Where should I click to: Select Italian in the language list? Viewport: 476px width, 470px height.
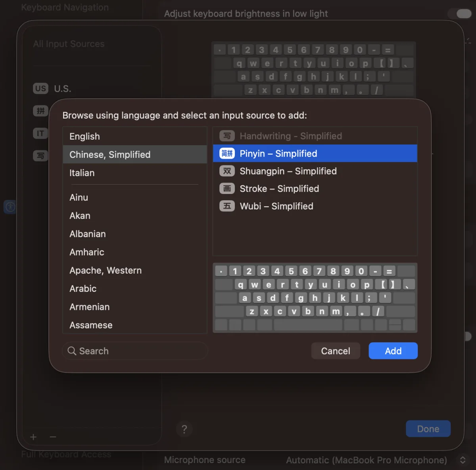tap(135, 173)
